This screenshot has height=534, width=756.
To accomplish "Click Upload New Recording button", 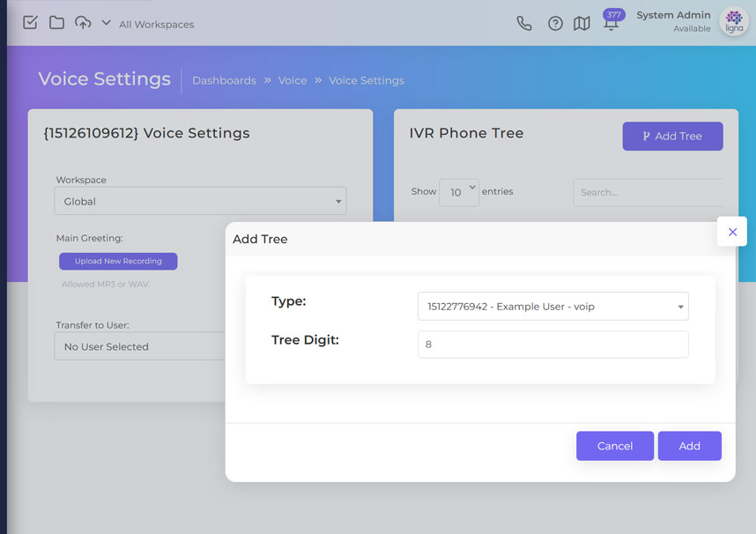I will click(x=118, y=262).
